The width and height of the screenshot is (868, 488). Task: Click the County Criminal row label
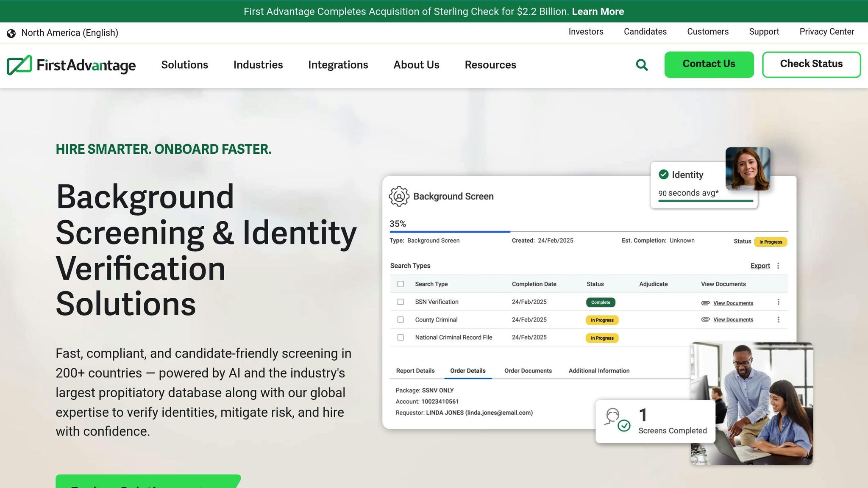pos(436,320)
